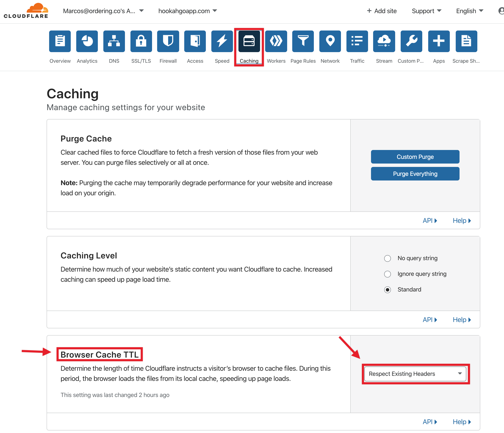The width and height of the screenshot is (504, 433).
Task: Open the Speed lightning icon
Action: (222, 41)
